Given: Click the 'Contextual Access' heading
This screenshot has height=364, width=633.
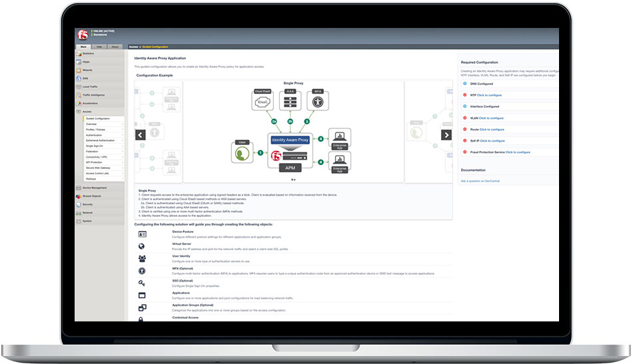Looking at the screenshot, I should click(185, 317).
